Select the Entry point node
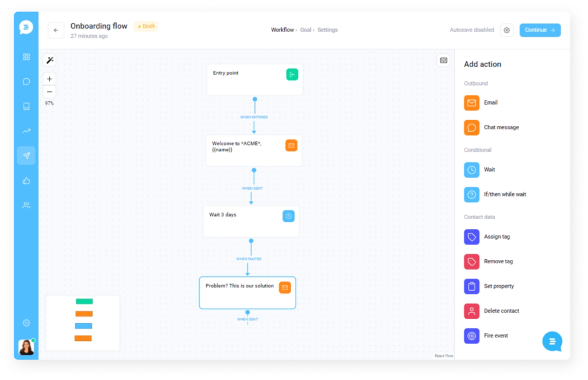 254,79
